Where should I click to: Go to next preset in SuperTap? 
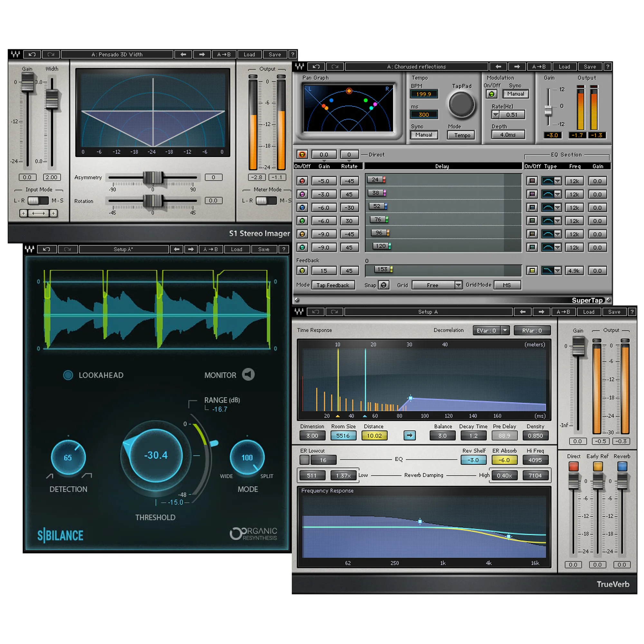tap(517, 67)
